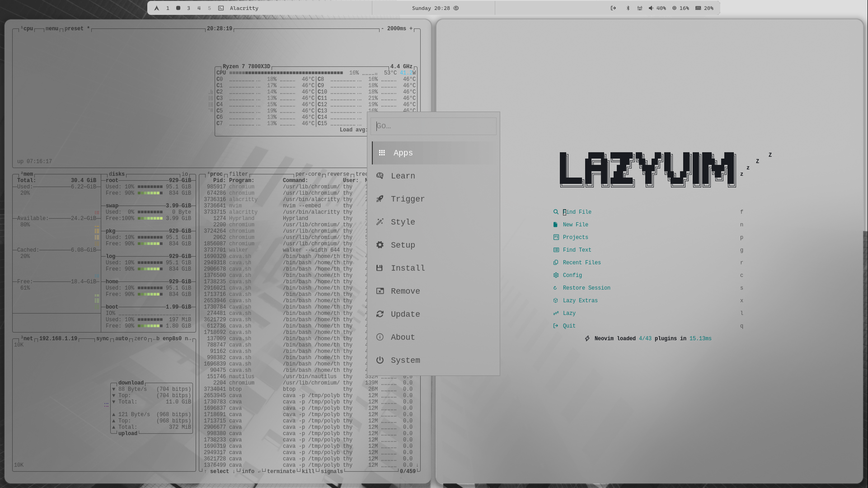Decrease btop update interval with minus
Screen dimensions: 868x488
click(382, 28)
